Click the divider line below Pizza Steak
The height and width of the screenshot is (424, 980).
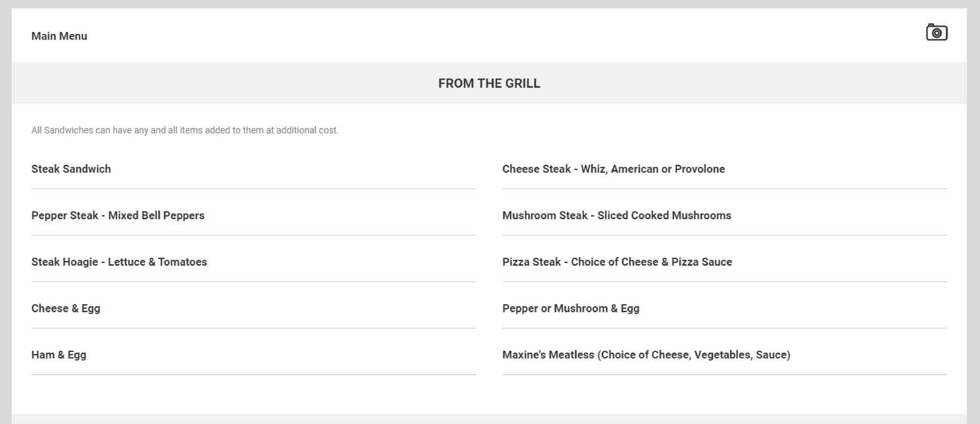click(x=724, y=282)
